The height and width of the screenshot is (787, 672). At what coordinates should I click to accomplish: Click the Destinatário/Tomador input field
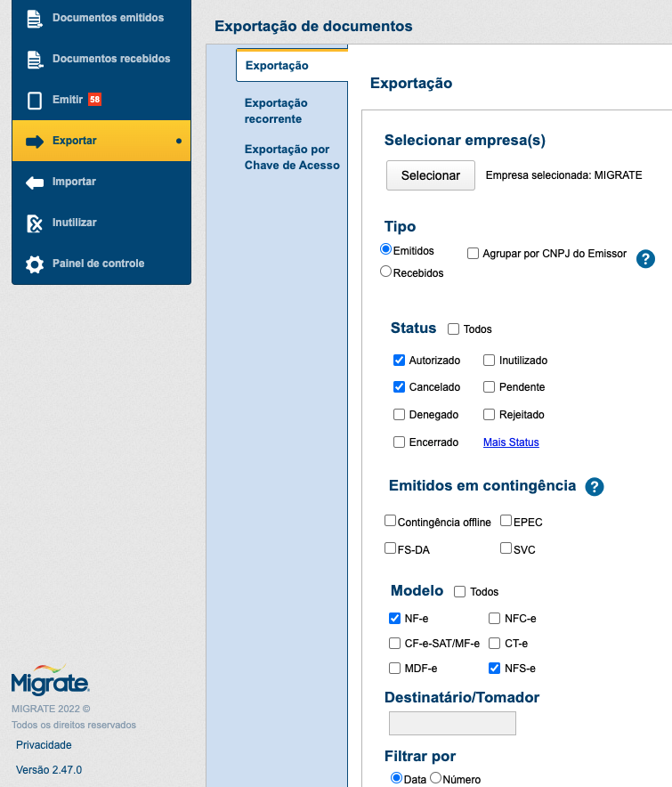point(452,723)
